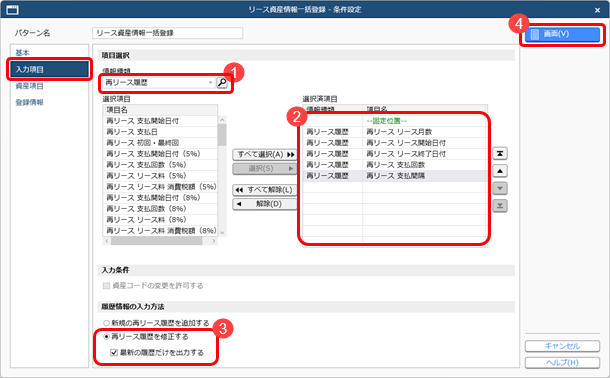Select 再リース 支払回数 in selected items
The height and width of the screenshot is (378, 610).
point(395,165)
